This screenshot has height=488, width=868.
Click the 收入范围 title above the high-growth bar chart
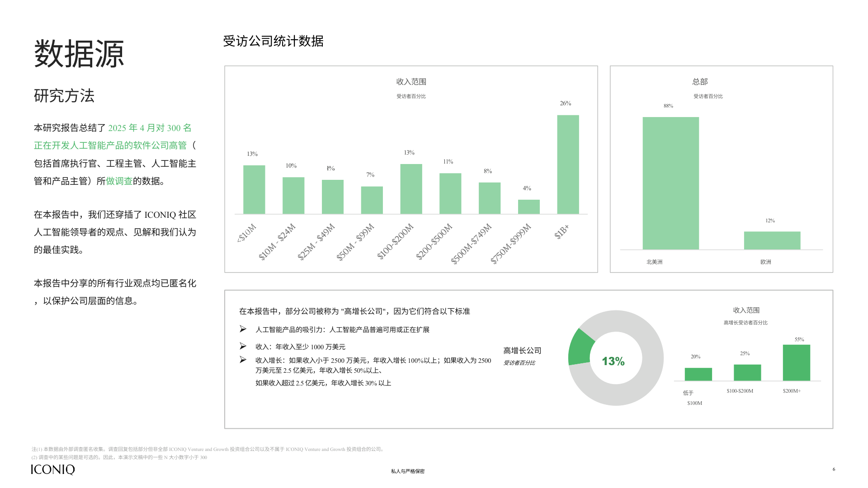pyautogui.click(x=746, y=310)
